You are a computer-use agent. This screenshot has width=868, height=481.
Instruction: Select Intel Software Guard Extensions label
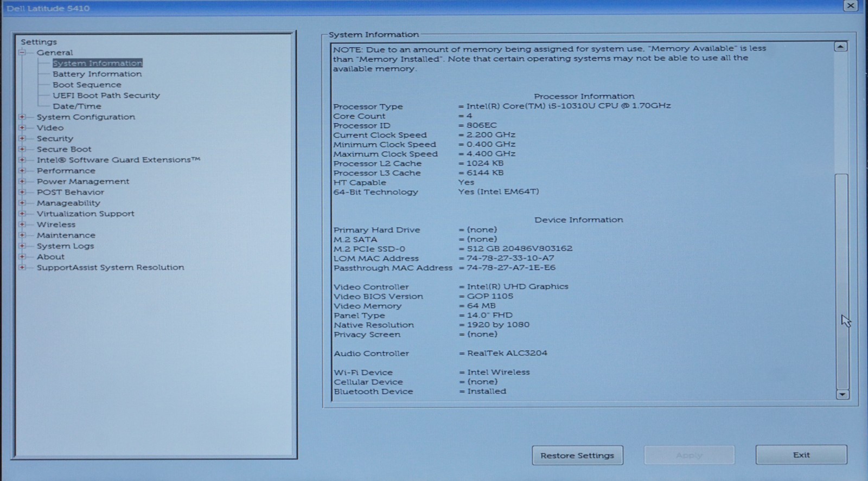118,160
